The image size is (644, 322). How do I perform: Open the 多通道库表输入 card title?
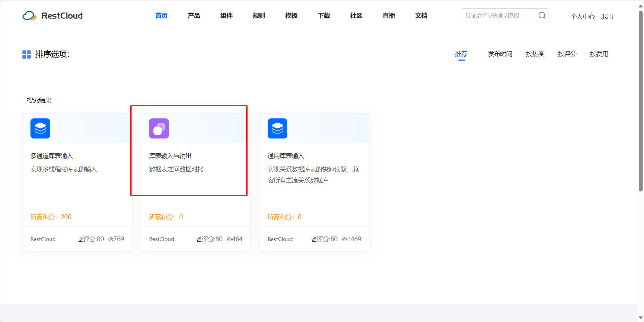52,156
